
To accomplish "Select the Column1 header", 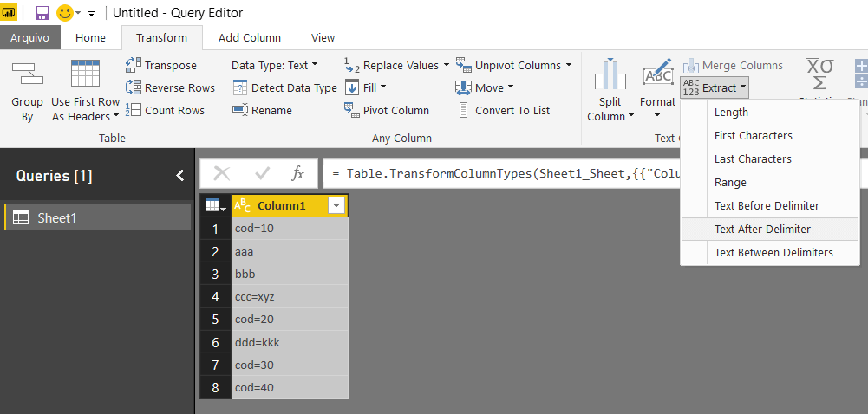I will [281, 205].
